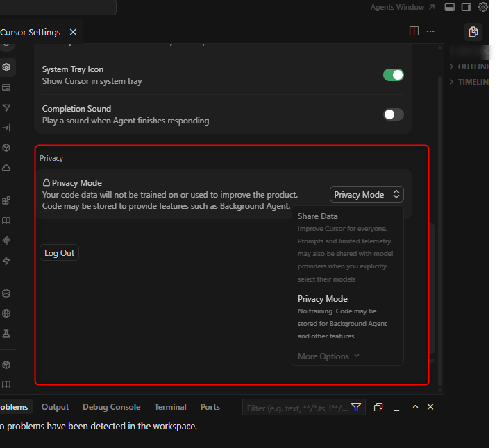
Task: Click the copy files icon in right panel
Action: point(473,32)
